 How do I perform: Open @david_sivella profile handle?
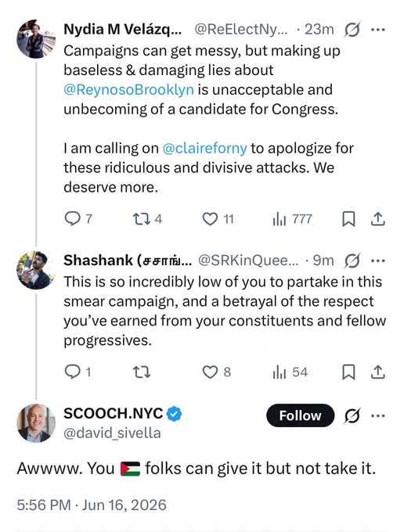click(112, 433)
